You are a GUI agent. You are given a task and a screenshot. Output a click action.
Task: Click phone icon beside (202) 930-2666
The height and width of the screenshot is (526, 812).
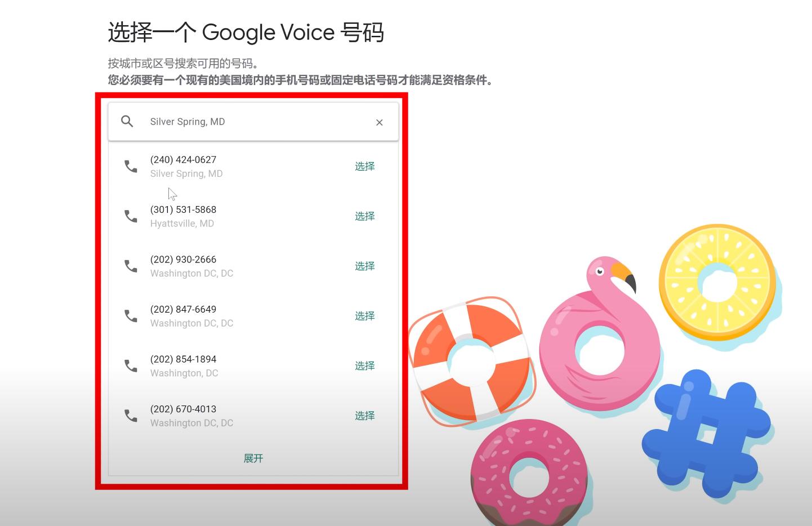[131, 266]
